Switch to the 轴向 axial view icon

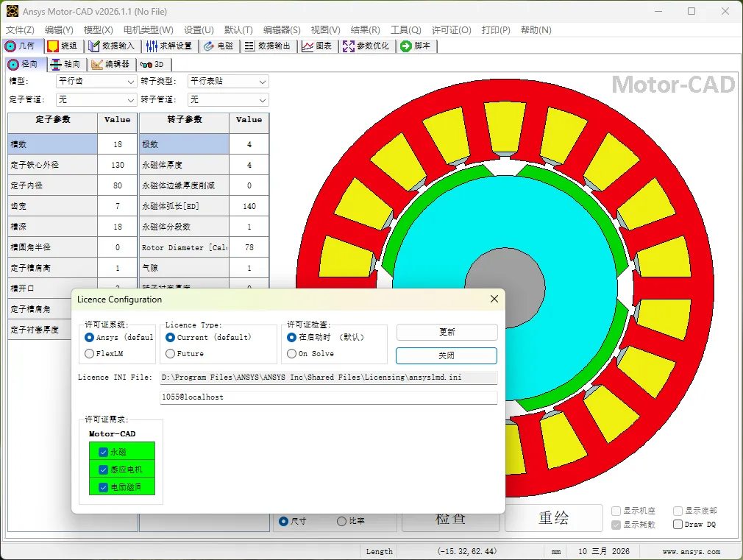[x=55, y=65]
